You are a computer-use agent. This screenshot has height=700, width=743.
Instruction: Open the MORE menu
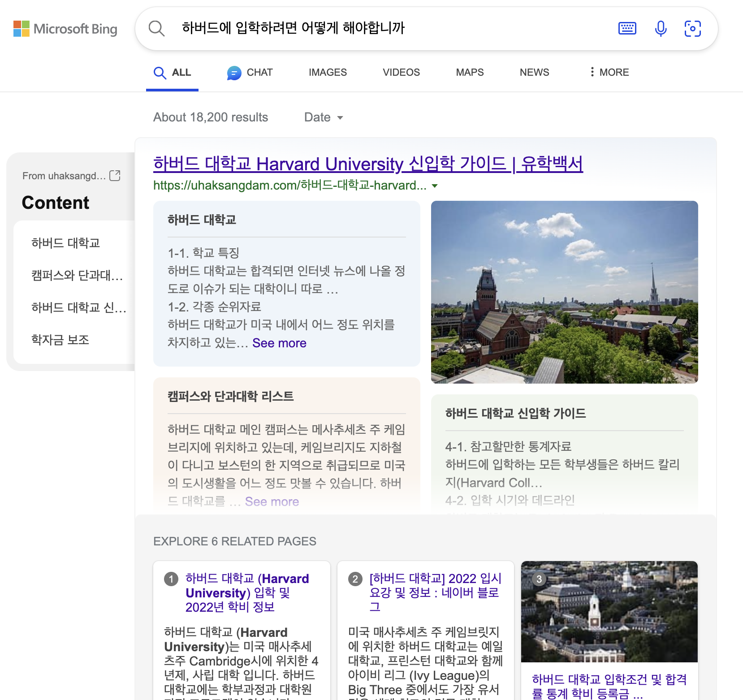[x=609, y=73]
